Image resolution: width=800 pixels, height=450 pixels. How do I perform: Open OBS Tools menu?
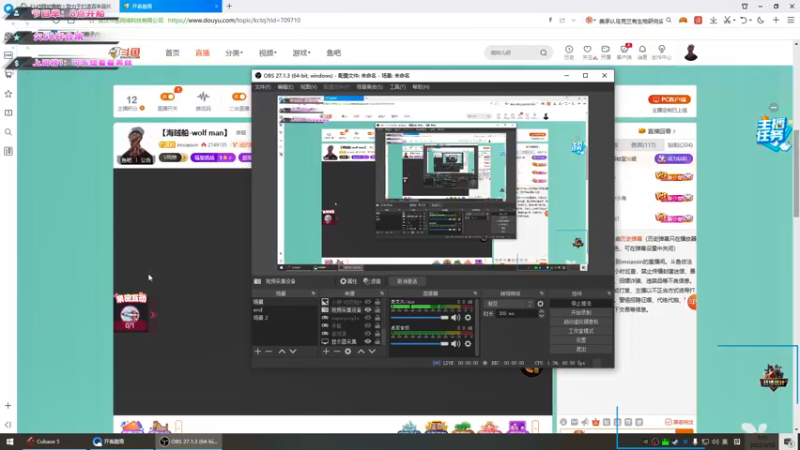[x=397, y=87]
